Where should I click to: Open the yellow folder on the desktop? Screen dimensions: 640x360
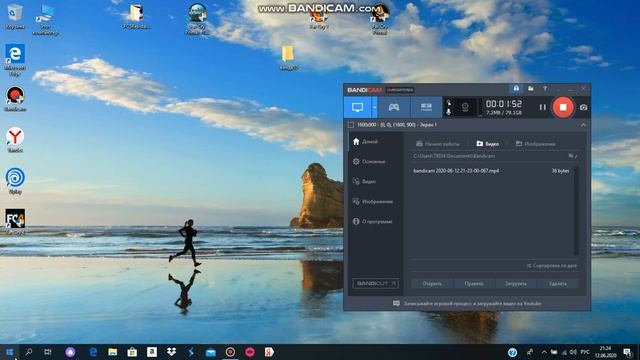(288, 58)
